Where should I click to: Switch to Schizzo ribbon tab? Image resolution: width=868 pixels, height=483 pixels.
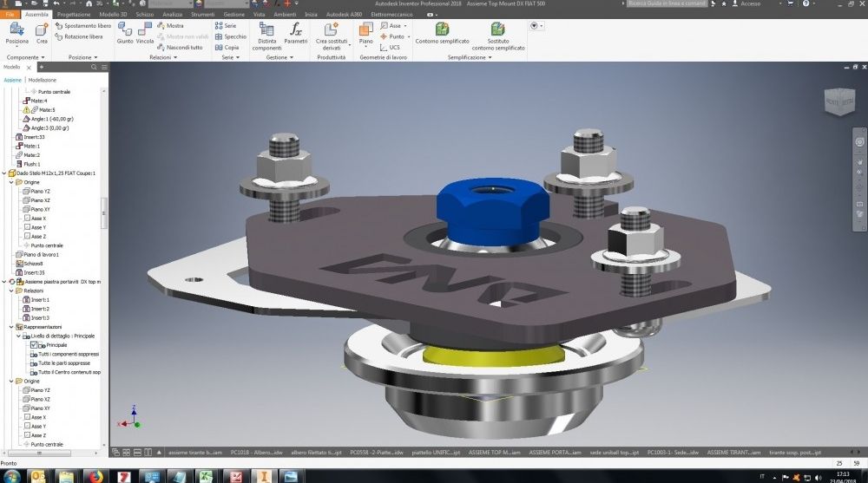(x=144, y=15)
